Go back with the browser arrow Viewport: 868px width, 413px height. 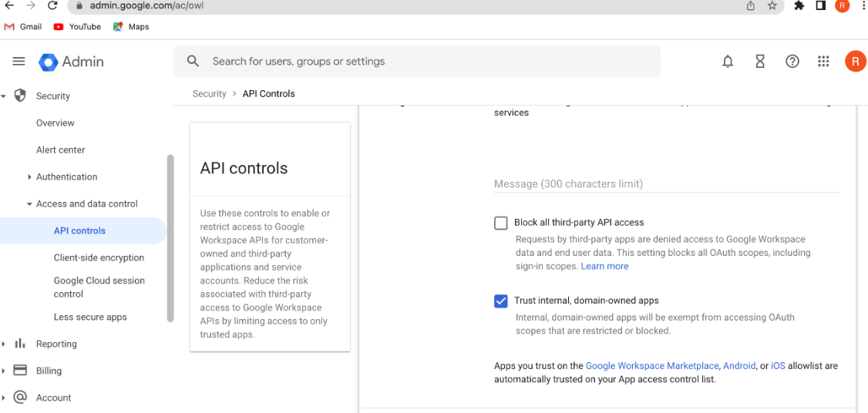(8, 5)
